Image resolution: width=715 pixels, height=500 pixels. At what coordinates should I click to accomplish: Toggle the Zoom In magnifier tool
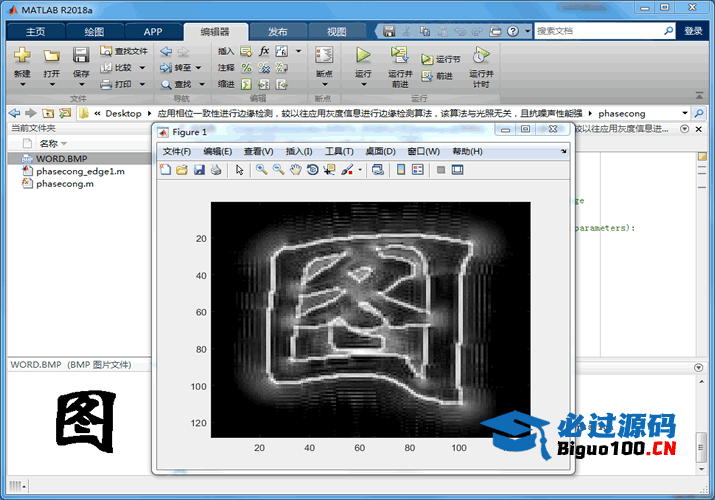pyautogui.click(x=261, y=170)
